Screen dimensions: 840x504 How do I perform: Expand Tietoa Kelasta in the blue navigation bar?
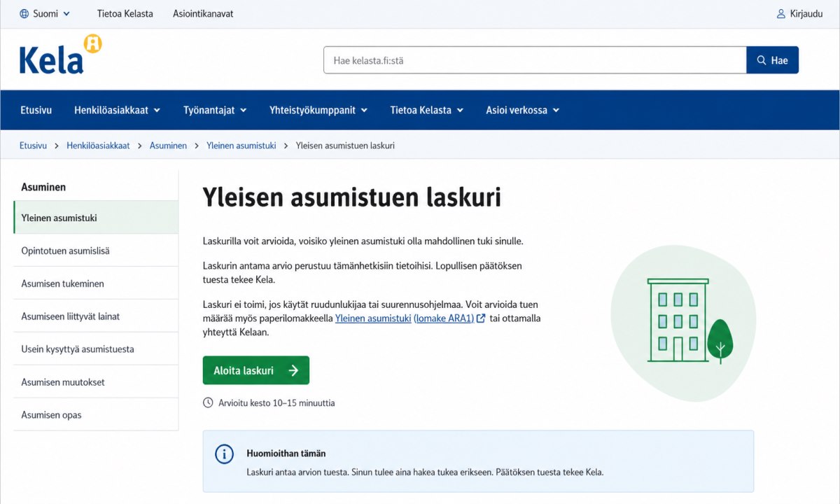tap(426, 110)
